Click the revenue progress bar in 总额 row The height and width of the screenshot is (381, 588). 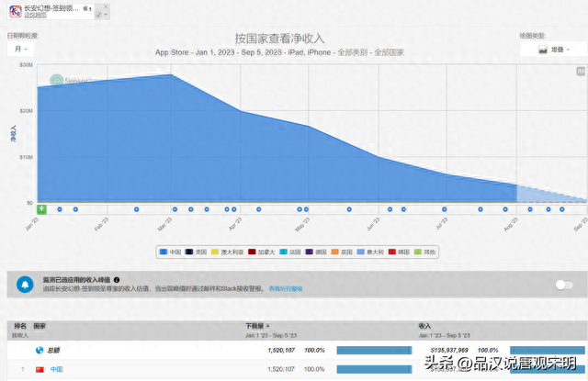(548, 351)
